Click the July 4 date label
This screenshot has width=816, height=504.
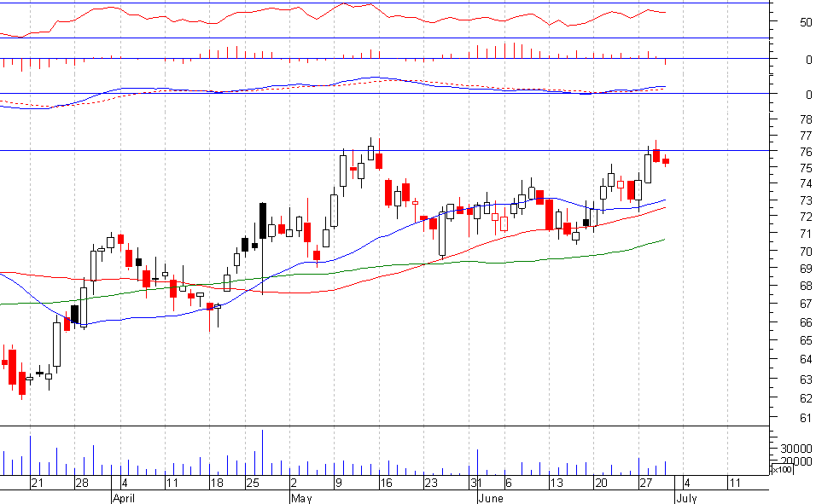(x=687, y=484)
